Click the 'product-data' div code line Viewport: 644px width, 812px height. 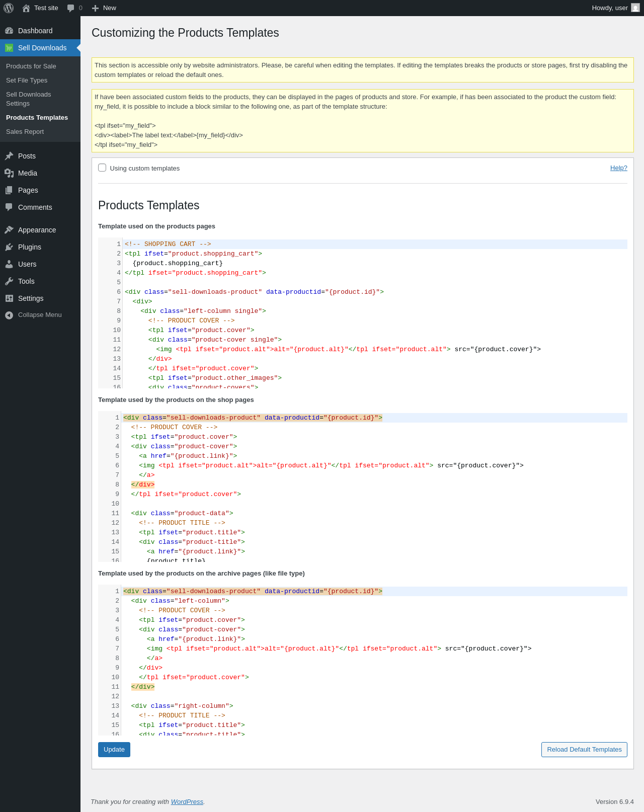pyautogui.click(x=182, y=513)
